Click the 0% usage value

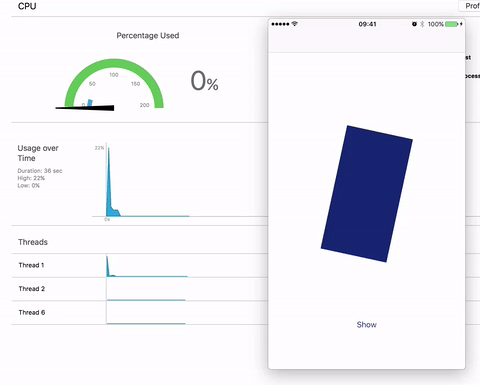pyautogui.click(x=204, y=81)
